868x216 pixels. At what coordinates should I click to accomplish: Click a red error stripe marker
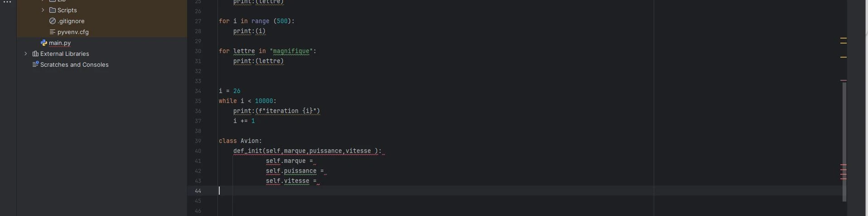[x=843, y=165]
